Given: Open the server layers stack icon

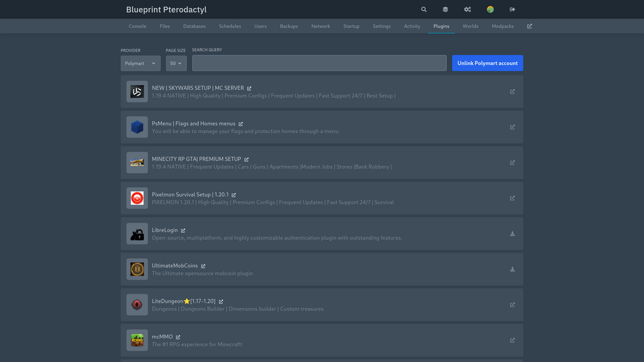Looking at the screenshot, I should coord(445,10).
